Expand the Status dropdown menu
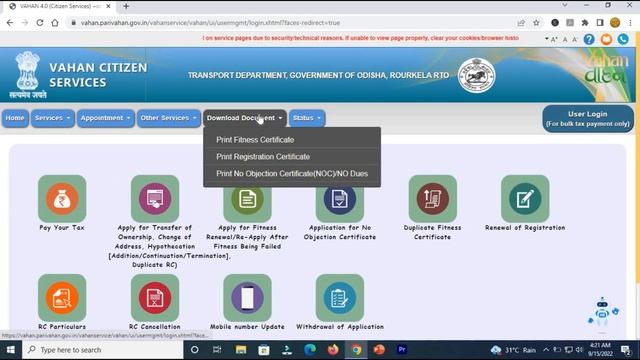 [x=307, y=118]
